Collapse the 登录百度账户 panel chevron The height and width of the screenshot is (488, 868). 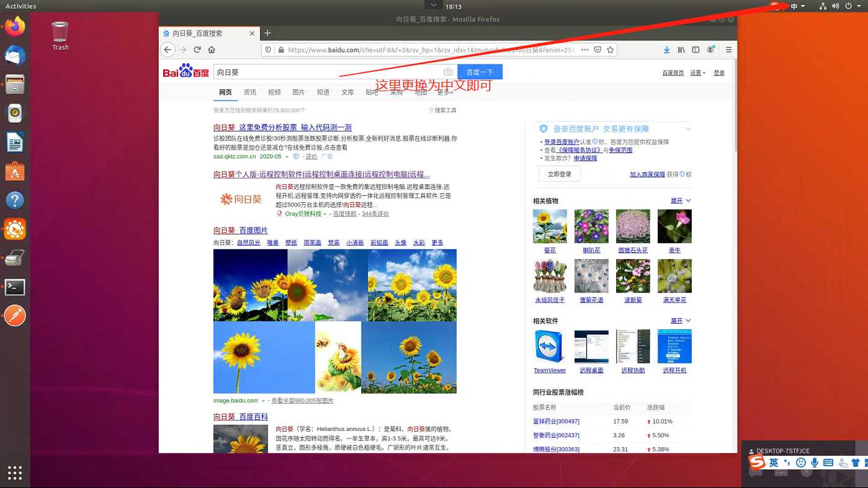pyautogui.click(x=687, y=129)
